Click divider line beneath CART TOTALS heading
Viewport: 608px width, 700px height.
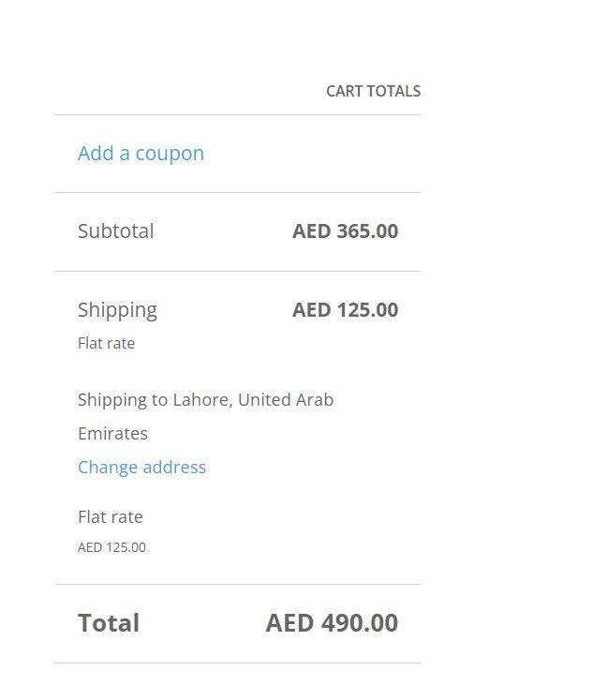click(238, 114)
